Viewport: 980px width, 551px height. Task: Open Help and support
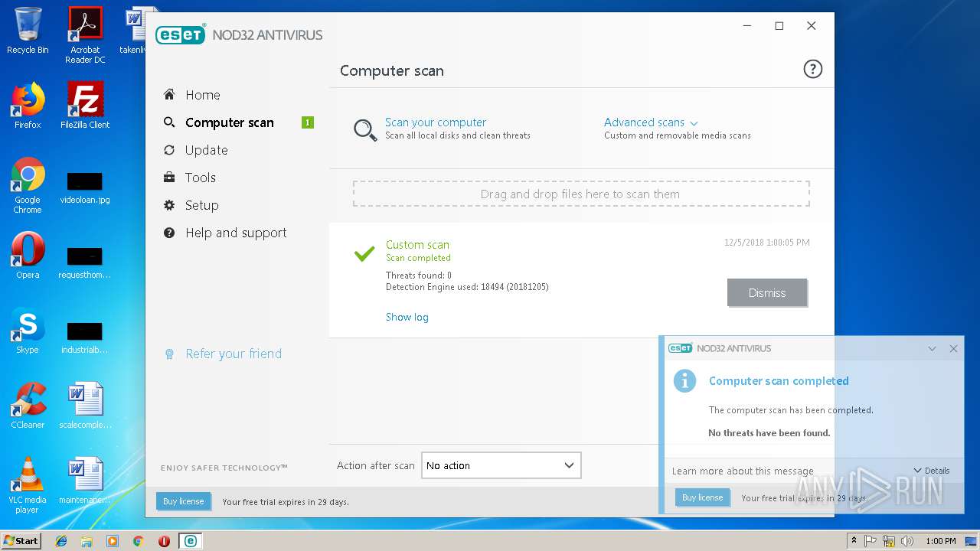tap(236, 233)
